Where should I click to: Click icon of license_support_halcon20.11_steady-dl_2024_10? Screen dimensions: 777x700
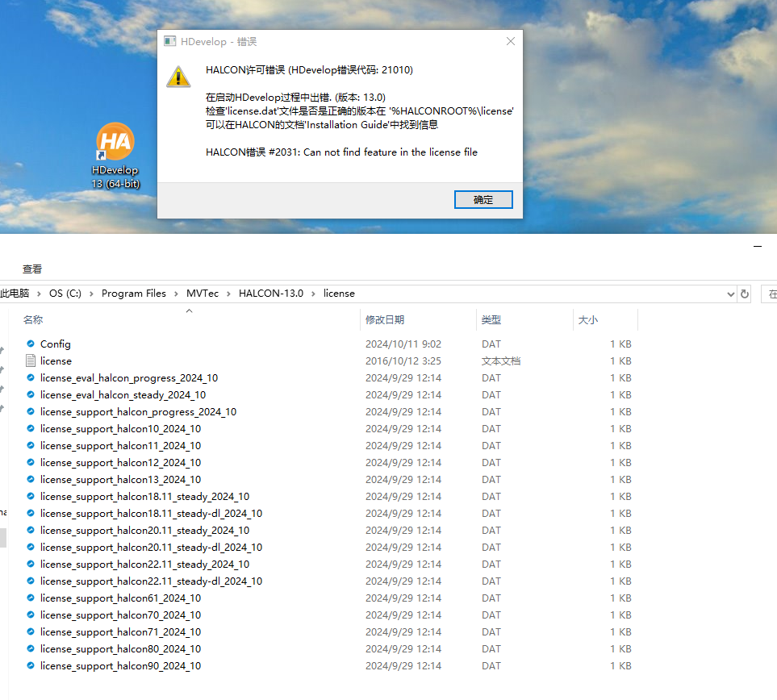(x=31, y=547)
